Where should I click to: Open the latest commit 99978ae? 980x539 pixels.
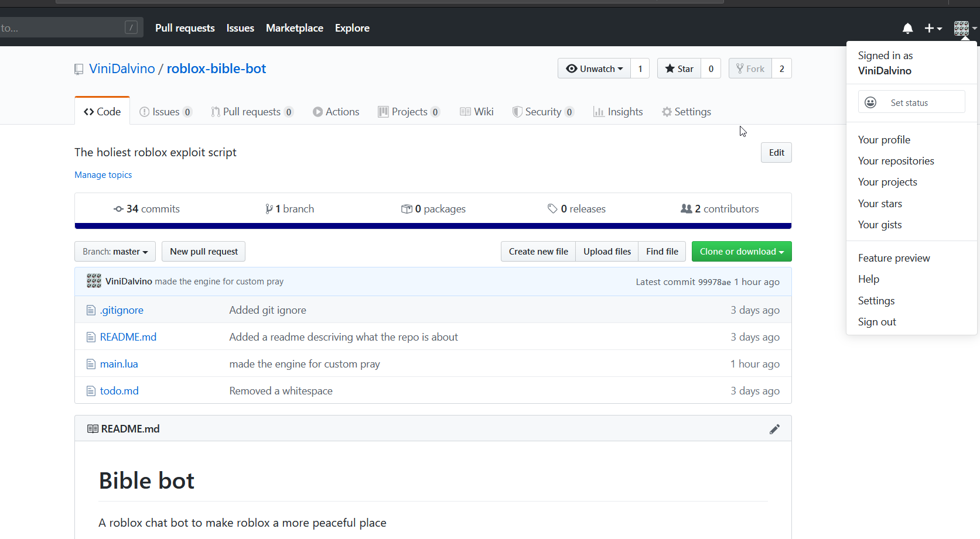(x=714, y=282)
